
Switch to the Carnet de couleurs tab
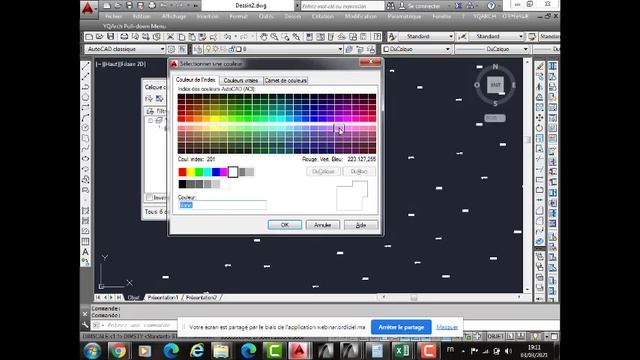[285, 80]
